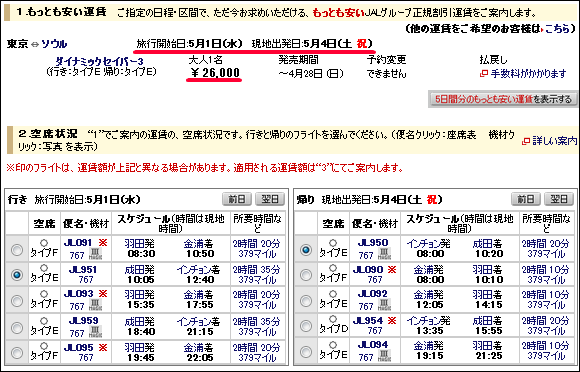Open seat map for flight JL950
Screen dimensions: 580x372
point(373,243)
